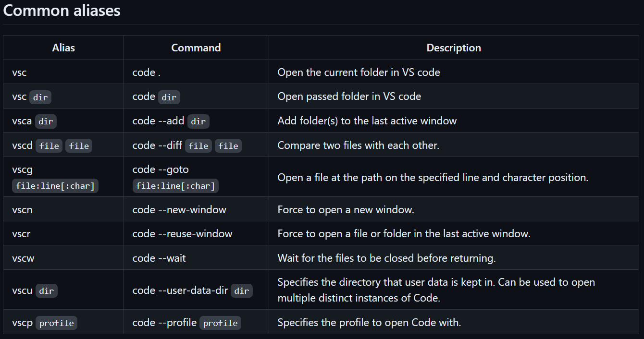This screenshot has height=339, width=644.
Task: Click the "Common aliases" heading
Action: (x=62, y=11)
